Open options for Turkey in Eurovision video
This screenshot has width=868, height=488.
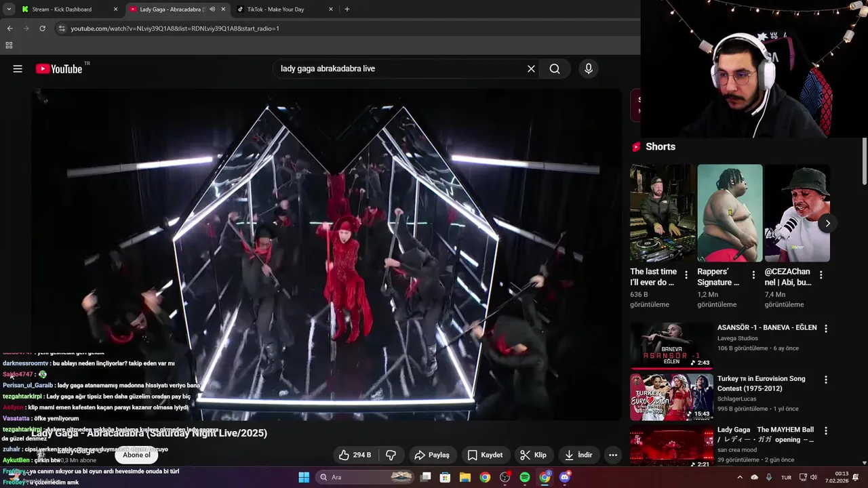[826, 380]
